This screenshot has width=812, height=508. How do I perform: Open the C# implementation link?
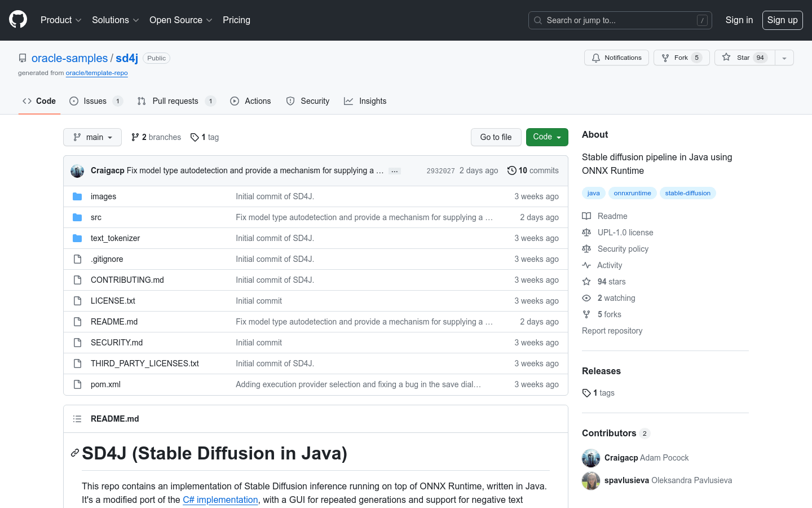[220, 500]
